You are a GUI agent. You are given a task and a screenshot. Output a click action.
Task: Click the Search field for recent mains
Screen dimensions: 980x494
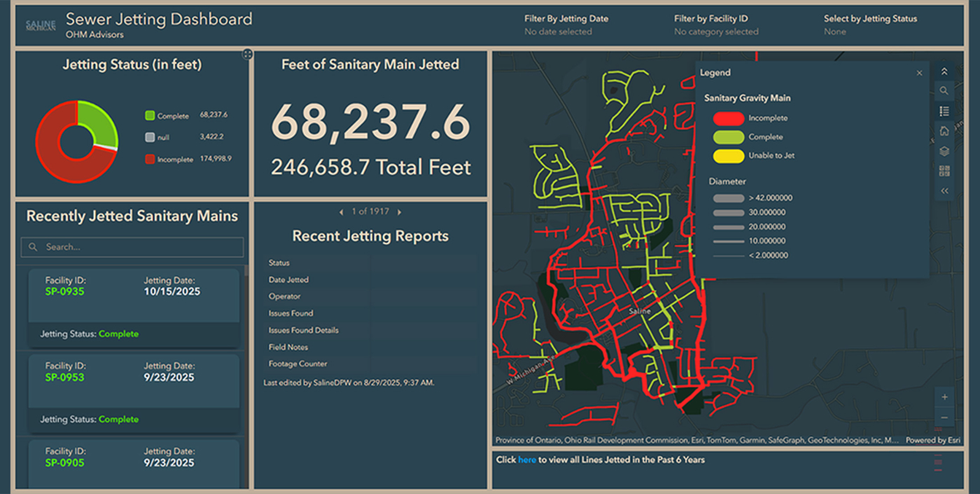132,247
